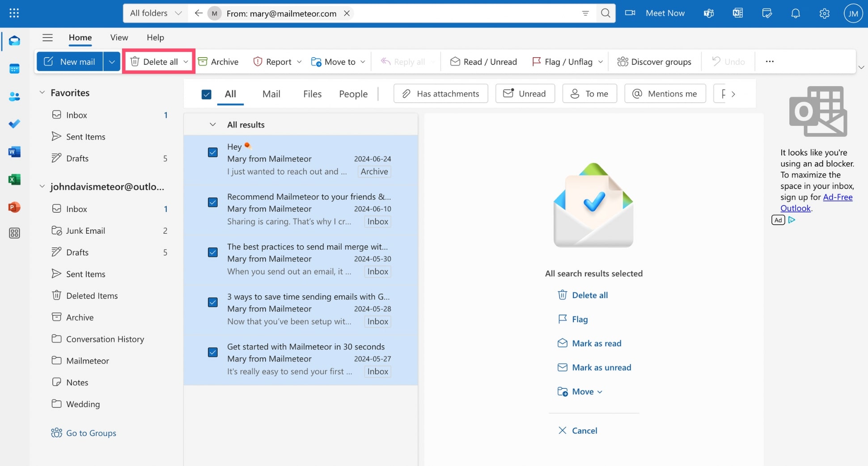Switch to the View ribbon tab
Viewport: 868px width, 466px height.
[x=119, y=38]
